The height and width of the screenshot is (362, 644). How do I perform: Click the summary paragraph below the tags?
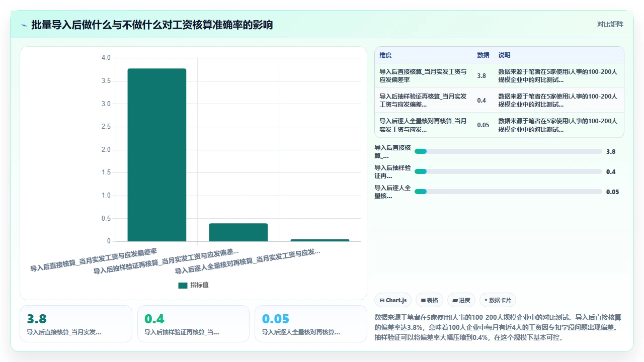(x=499, y=327)
